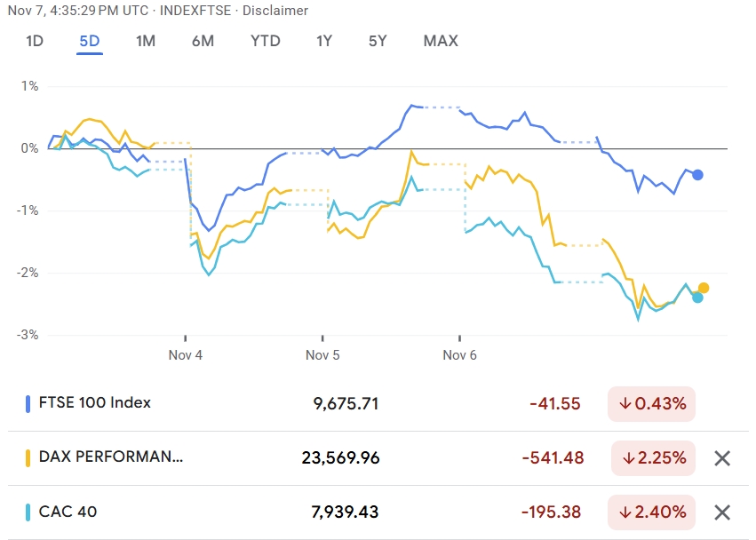Click the FTSE 100 blue endpoint dot

(x=698, y=175)
